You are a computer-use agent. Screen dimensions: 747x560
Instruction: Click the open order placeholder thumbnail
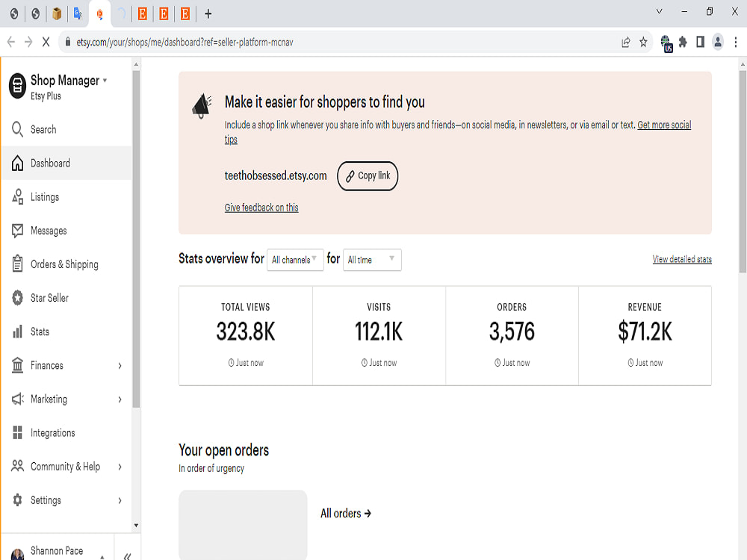click(x=243, y=525)
